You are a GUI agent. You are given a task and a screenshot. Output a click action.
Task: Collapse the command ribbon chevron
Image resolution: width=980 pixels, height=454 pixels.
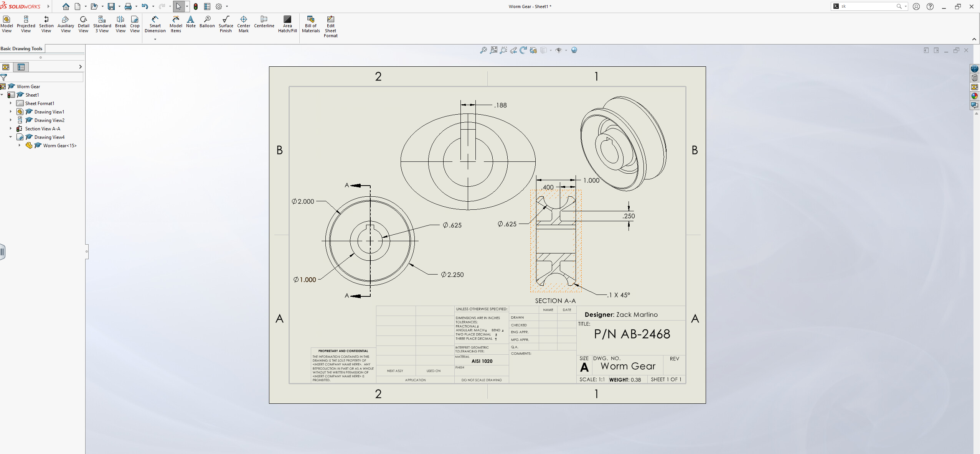pyautogui.click(x=974, y=39)
